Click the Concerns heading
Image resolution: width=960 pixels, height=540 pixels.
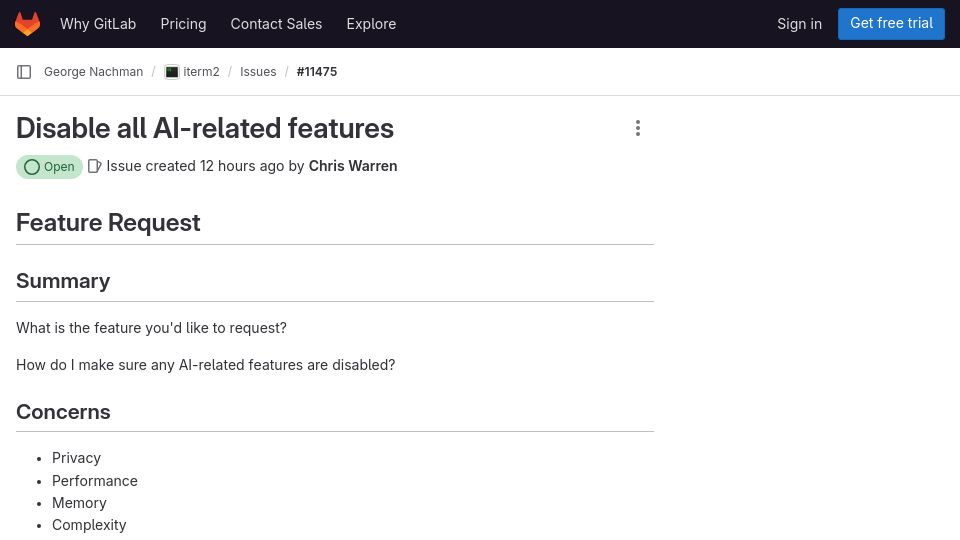tap(63, 411)
